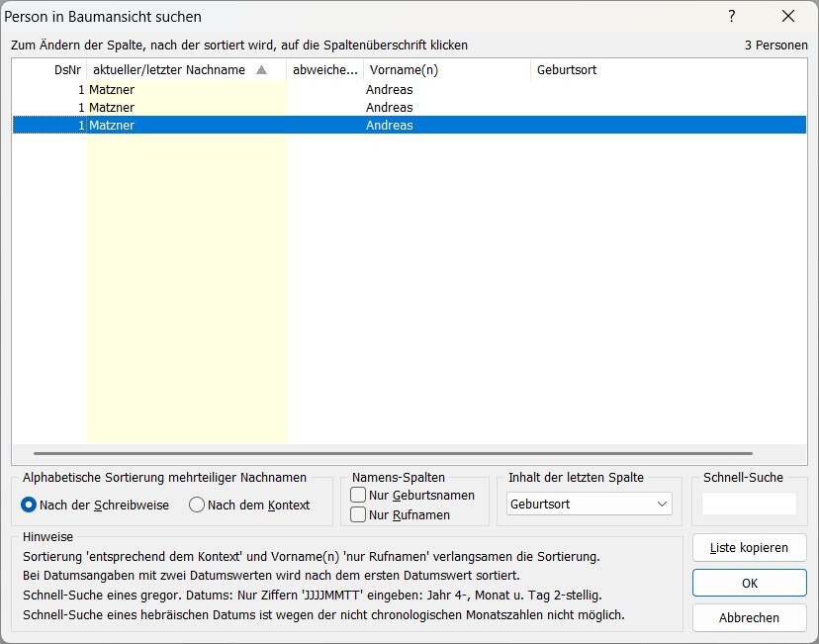The image size is (819, 644).
Task: Sort by aktueller/letzter Nachname column header
Action: click(x=187, y=70)
